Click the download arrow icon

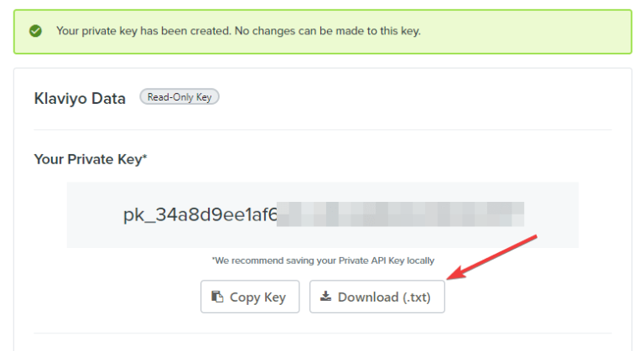pos(326,297)
